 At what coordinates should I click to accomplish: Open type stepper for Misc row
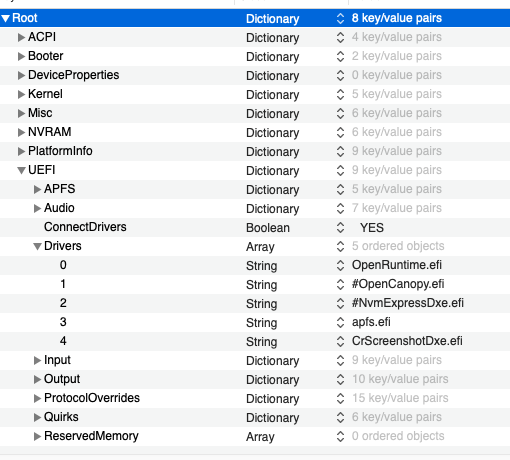coord(340,113)
